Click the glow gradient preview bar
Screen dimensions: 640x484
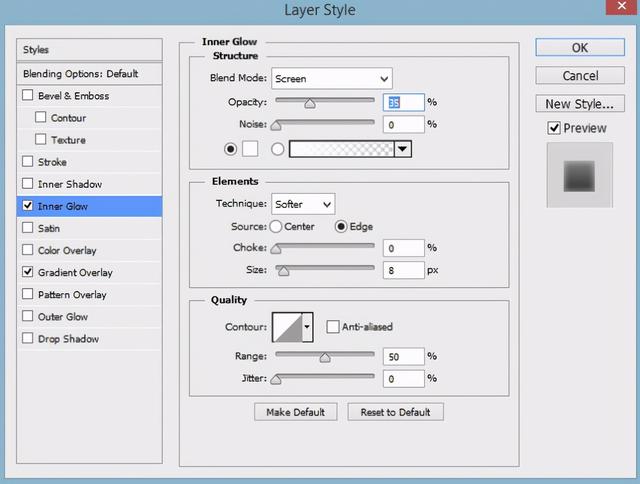pyautogui.click(x=342, y=149)
